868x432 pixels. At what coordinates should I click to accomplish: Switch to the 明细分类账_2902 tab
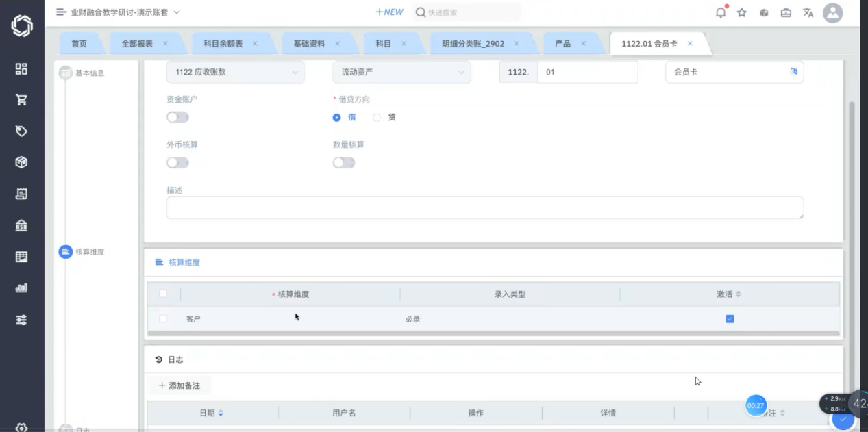(473, 43)
